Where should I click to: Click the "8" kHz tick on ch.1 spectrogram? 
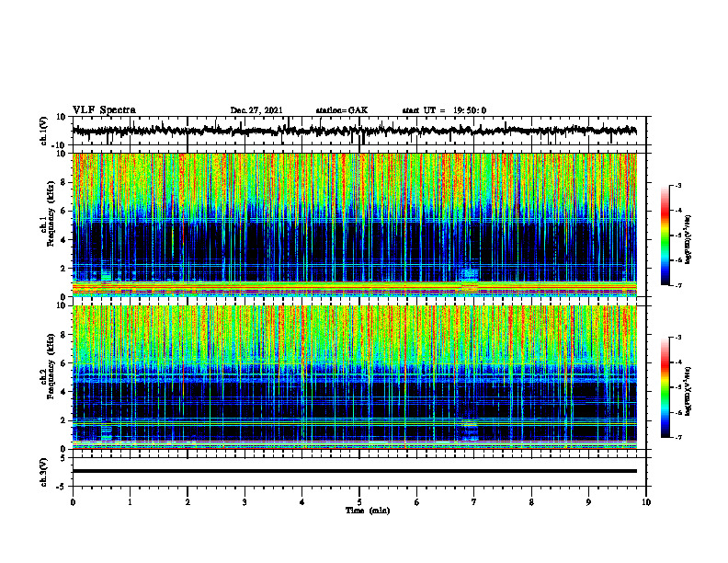click(63, 182)
